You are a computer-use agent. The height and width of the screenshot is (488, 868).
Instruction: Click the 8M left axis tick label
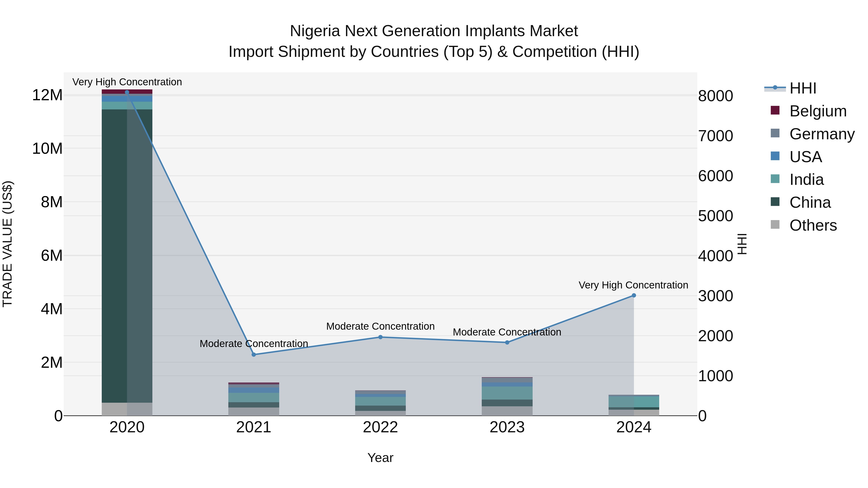click(52, 202)
